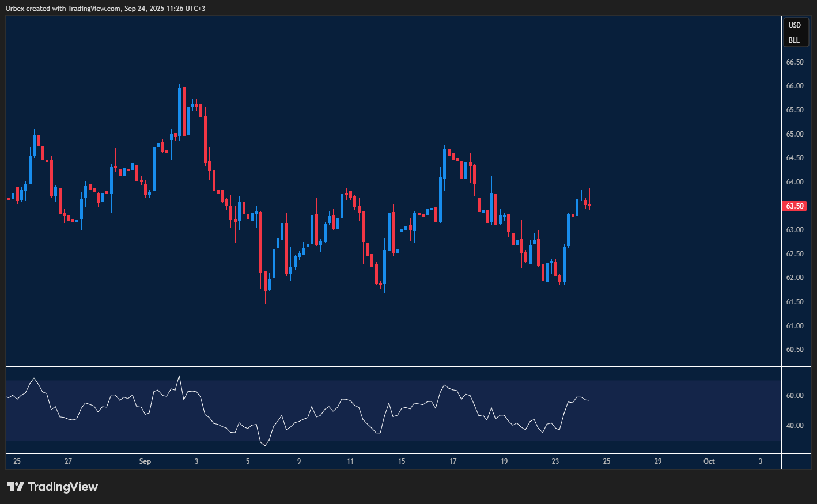Click the TradingView logo icon
The height and width of the screenshot is (504, 817).
(x=15, y=487)
